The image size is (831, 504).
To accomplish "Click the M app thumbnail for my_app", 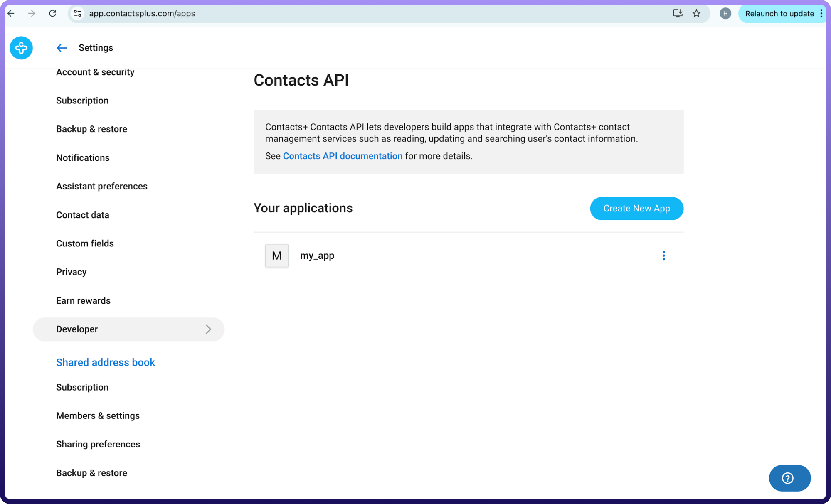I will tap(277, 256).
